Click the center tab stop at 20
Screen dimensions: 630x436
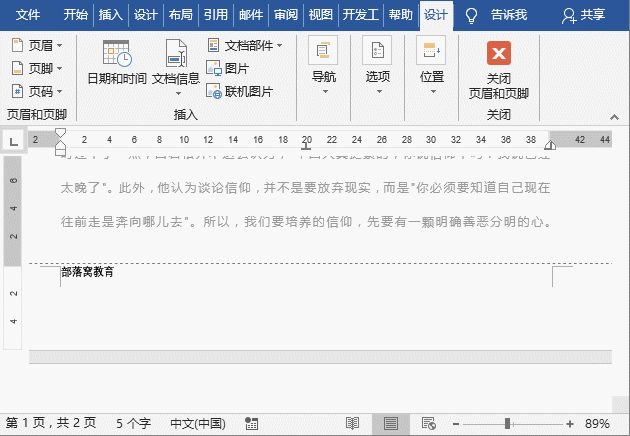click(306, 147)
